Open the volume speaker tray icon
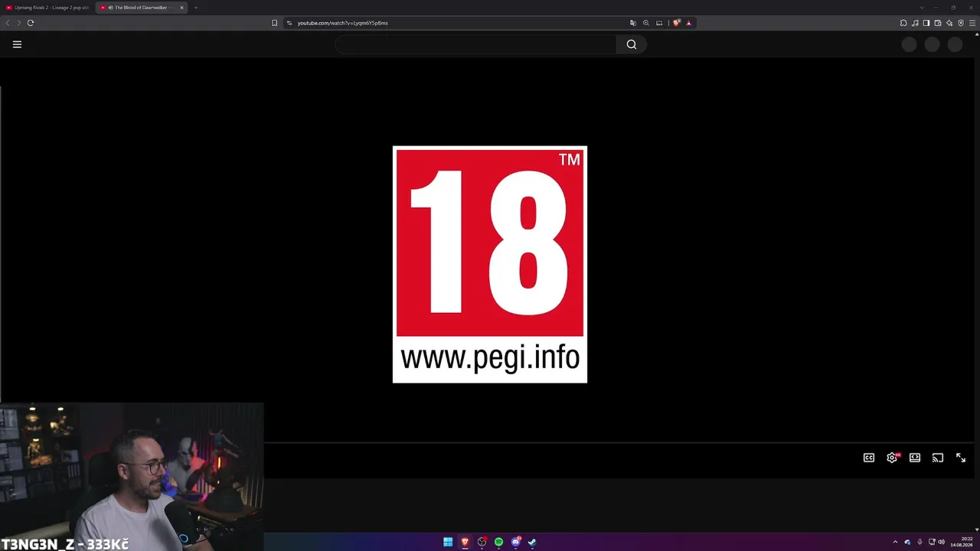The image size is (980, 551). click(942, 542)
